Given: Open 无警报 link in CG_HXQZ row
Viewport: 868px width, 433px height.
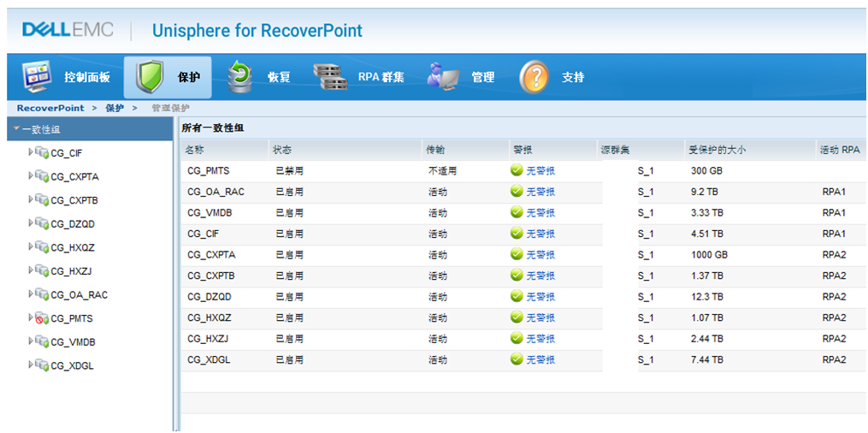Looking at the screenshot, I should 540,317.
